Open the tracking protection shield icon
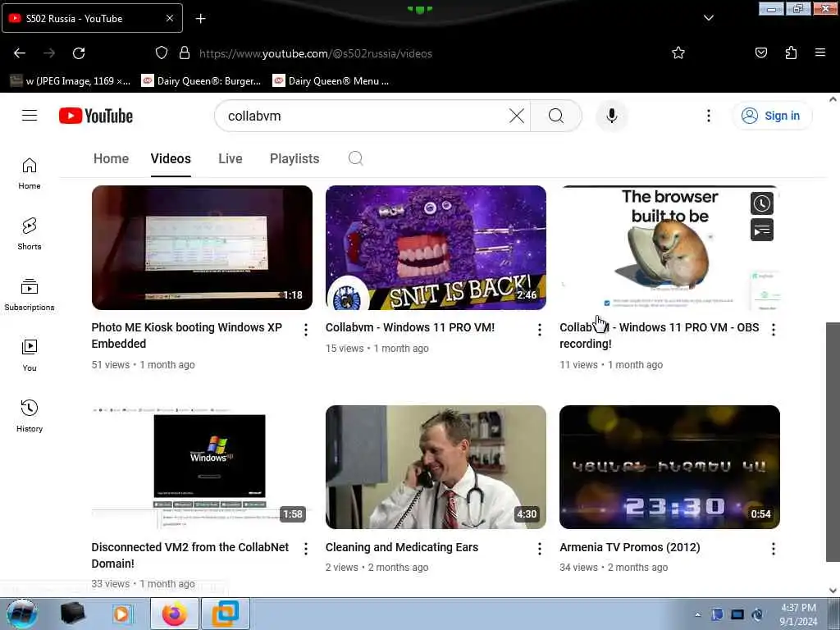The height and width of the screenshot is (630, 840). point(162,52)
